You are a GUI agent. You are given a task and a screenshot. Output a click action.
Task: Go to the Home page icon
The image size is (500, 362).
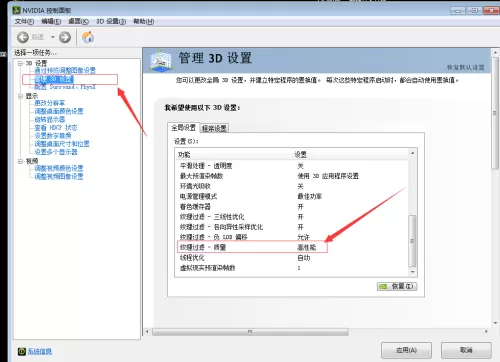(x=88, y=37)
